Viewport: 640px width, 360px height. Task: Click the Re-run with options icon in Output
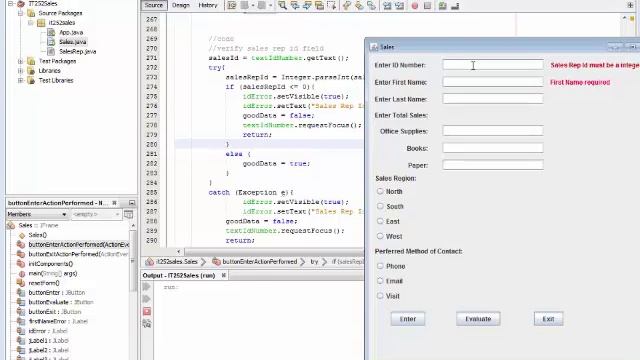[x=147, y=299]
